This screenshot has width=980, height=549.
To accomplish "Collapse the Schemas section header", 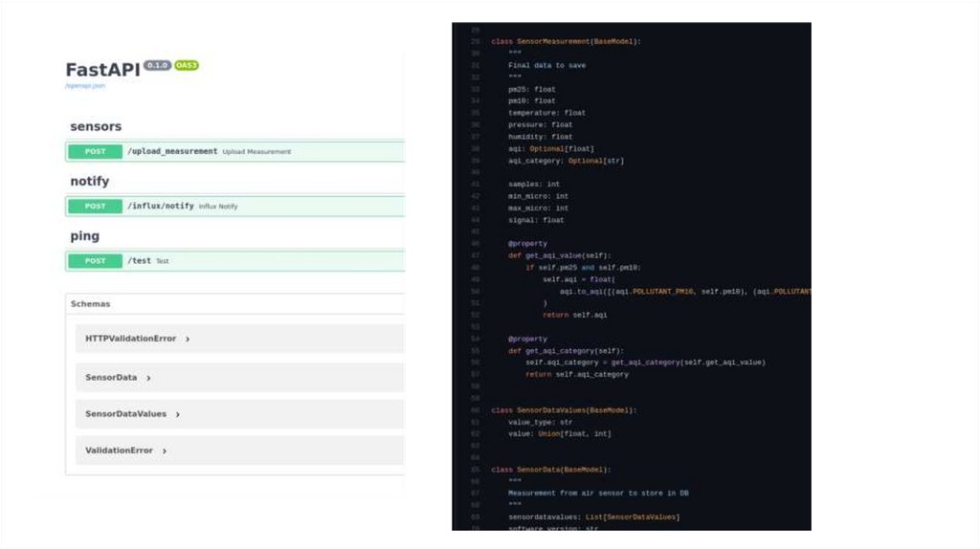I will (x=235, y=303).
